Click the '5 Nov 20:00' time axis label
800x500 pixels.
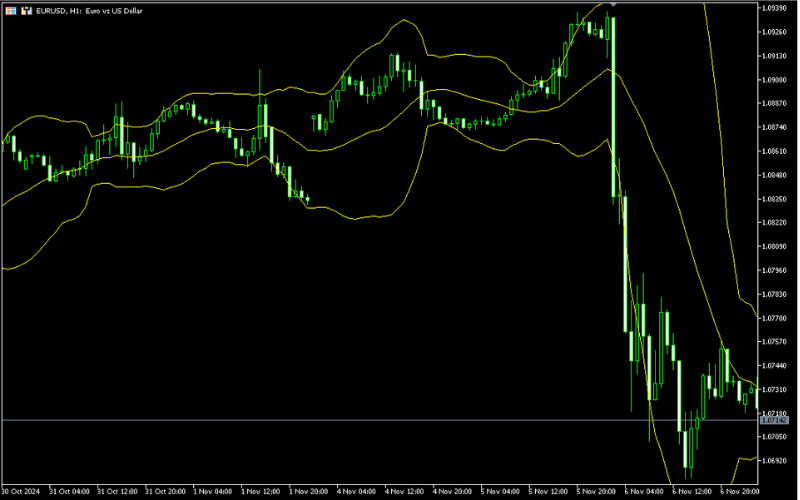(596, 492)
